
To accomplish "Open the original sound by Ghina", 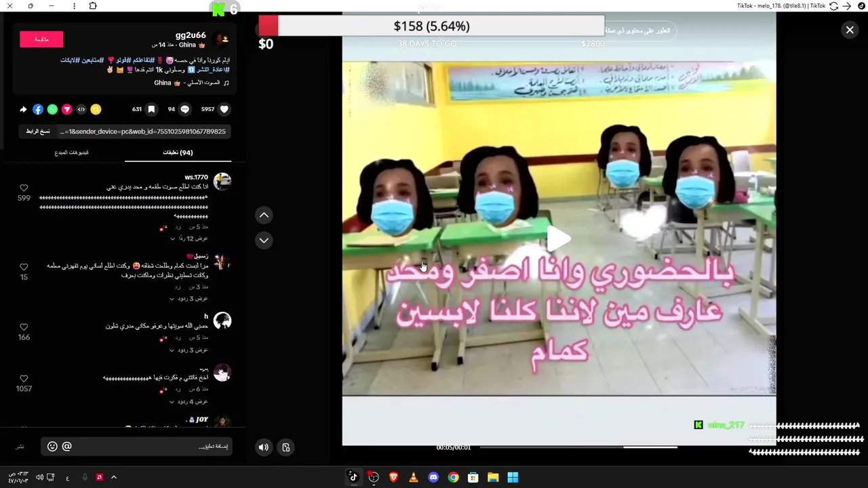I will [x=193, y=83].
